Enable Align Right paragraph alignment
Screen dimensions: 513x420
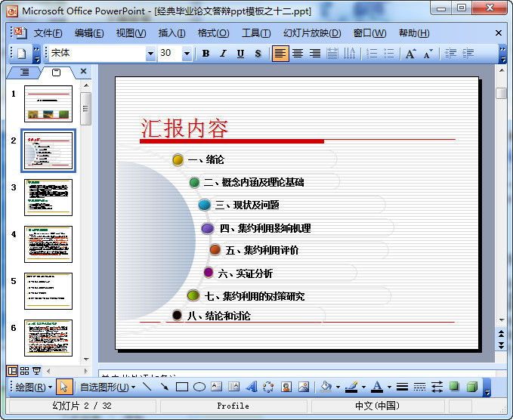click(x=315, y=54)
